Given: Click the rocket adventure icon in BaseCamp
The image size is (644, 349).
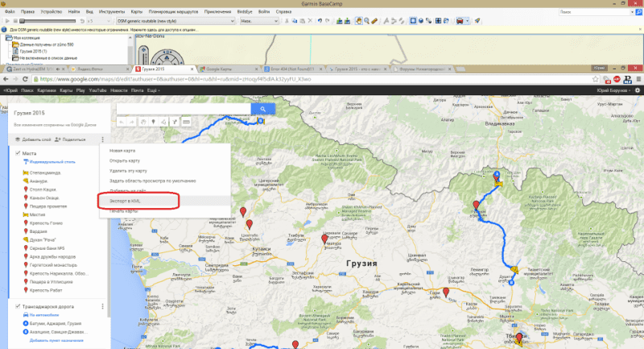Looking at the screenshot, I should 477,21.
